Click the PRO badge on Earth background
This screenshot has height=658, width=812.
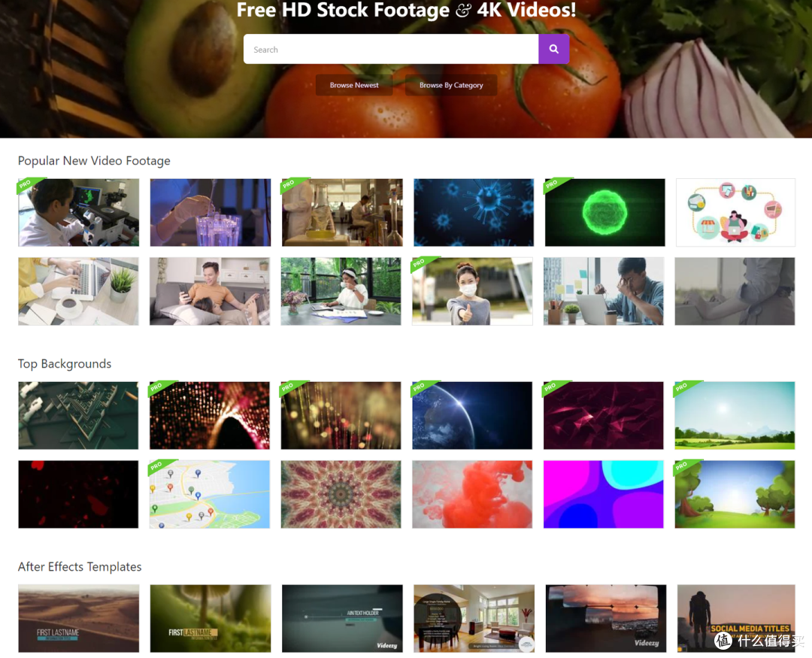[420, 387]
